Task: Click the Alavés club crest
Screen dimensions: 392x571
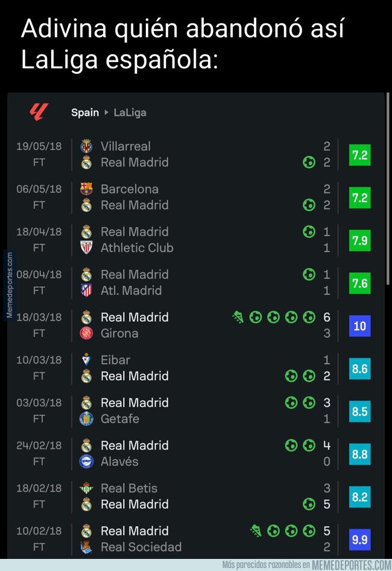Action: tap(86, 462)
